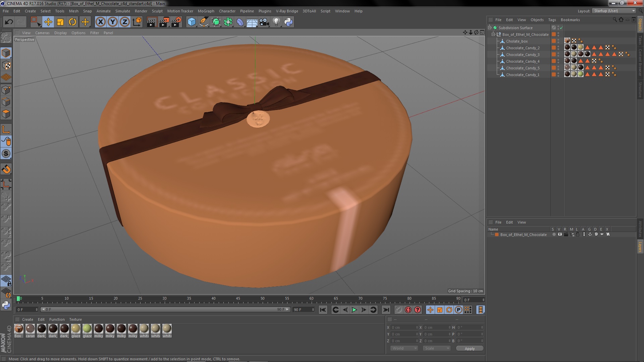Toggle Y axis lock
Viewport: 644px width, 362px height.
click(x=113, y=22)
